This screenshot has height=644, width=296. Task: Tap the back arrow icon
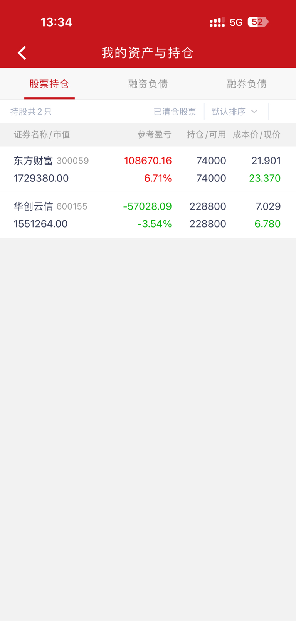(x=22, y=53)
